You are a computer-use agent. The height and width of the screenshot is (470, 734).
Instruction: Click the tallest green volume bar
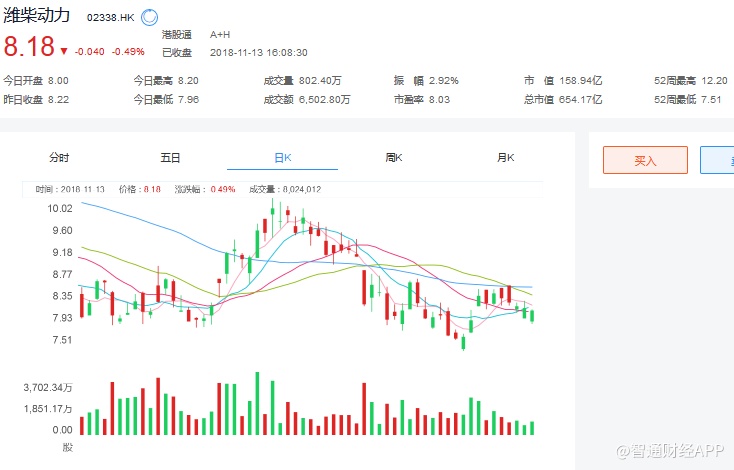[258, 403]
